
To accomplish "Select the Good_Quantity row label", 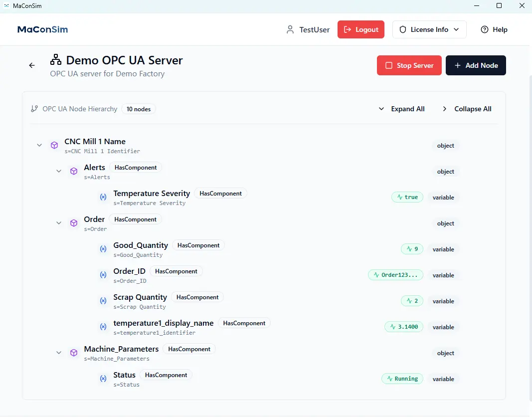I will click(141, 245).
